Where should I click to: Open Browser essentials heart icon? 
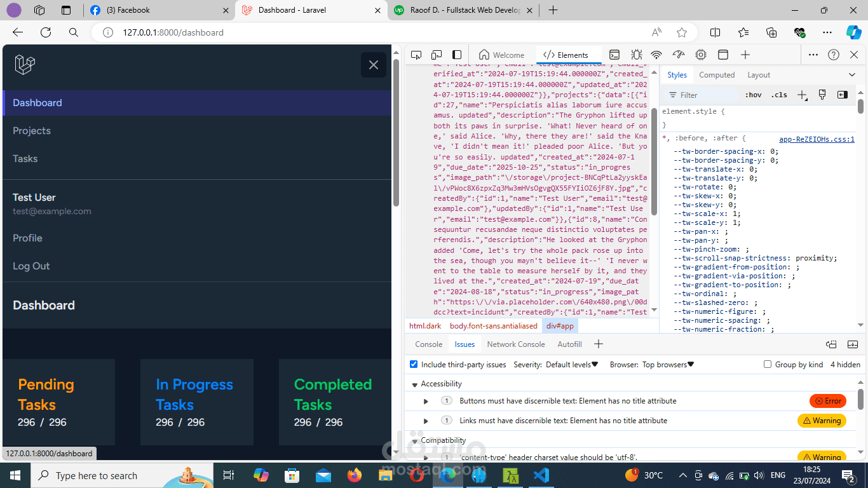click(799, 32)
